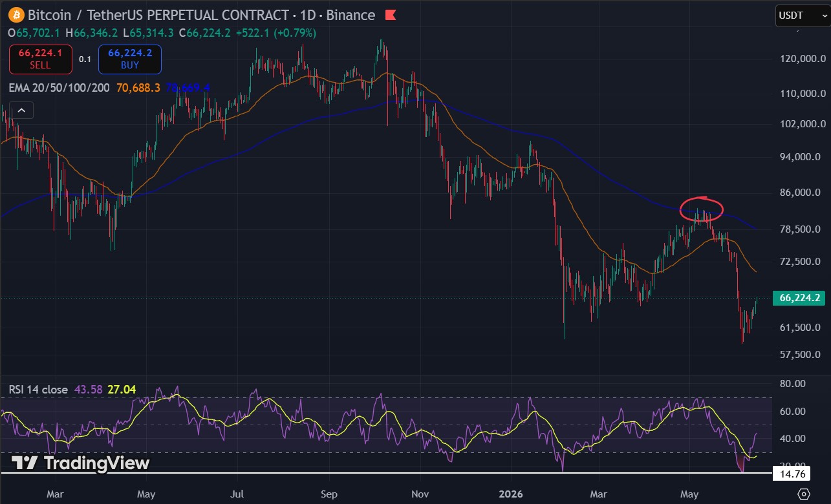
Task: Click the High value 66,346.2
Action: (96, 32)
